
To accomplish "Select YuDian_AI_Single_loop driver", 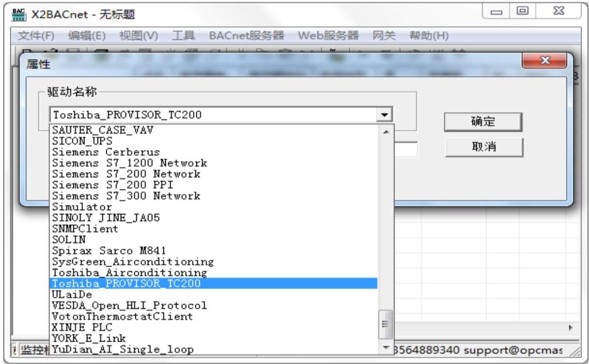I will click(213, 349).
